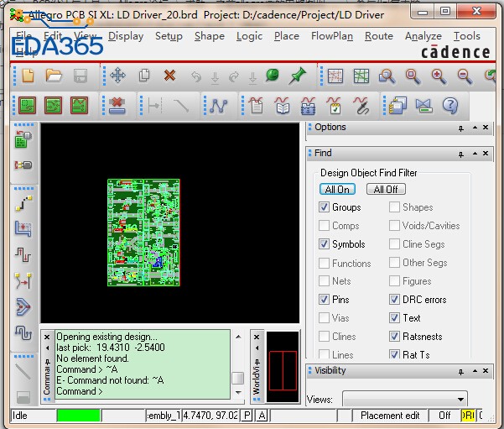Enable the Shapes checkbox

point(394,207)
